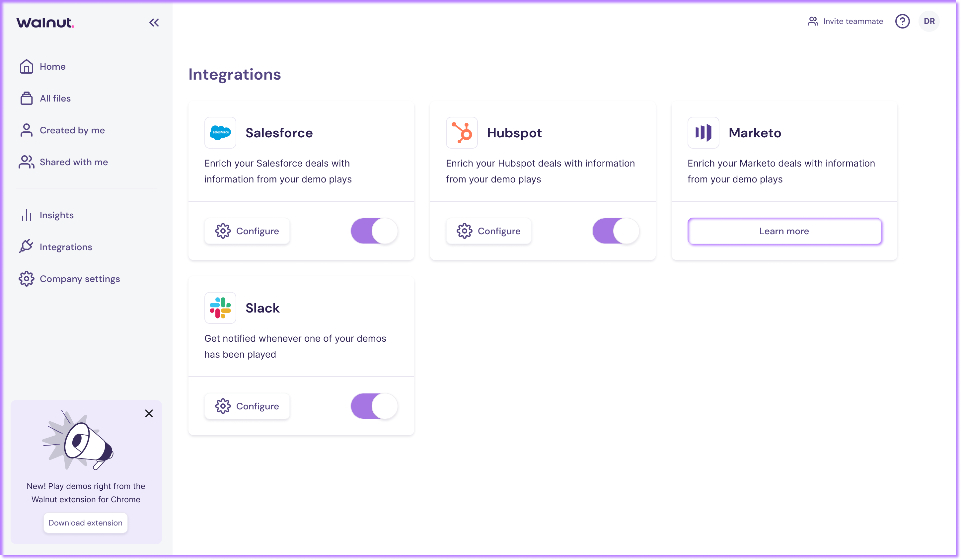Open the DR user avatar menu
The height and width of the screenshot is (560, 961).
point(929,21)
